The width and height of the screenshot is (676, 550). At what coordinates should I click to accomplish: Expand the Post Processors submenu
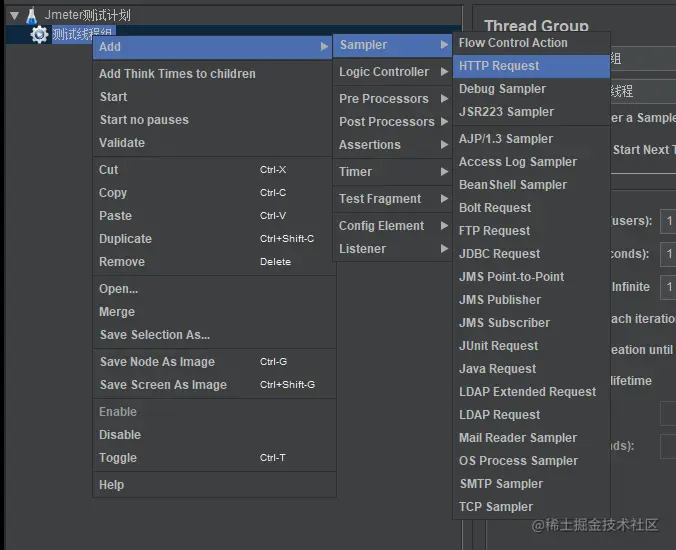point(393,122)
